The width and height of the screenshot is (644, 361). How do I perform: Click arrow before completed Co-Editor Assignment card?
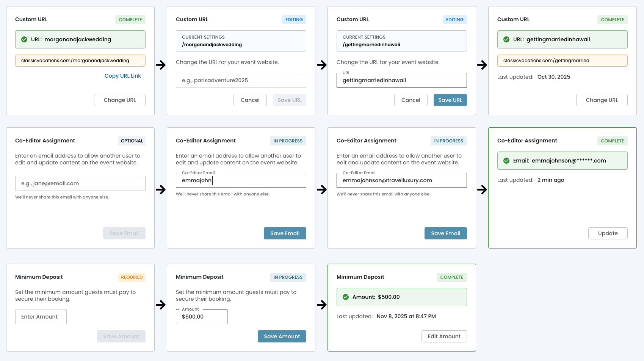coord(482,189)
